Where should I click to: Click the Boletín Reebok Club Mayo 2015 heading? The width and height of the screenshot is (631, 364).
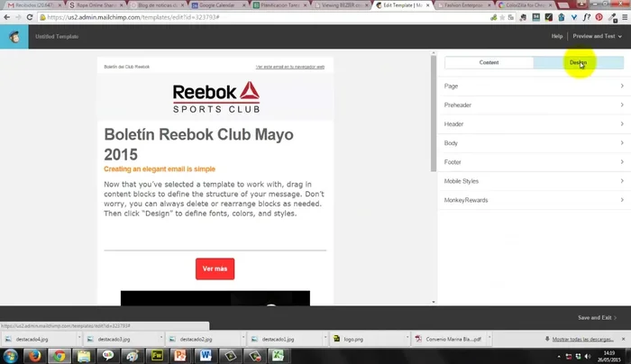coord(199,144)
